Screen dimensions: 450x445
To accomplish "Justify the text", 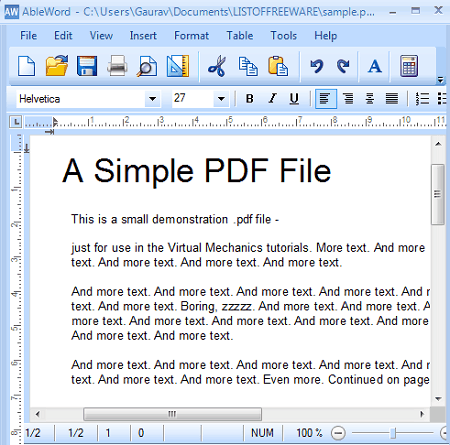I will coord(392,99).
